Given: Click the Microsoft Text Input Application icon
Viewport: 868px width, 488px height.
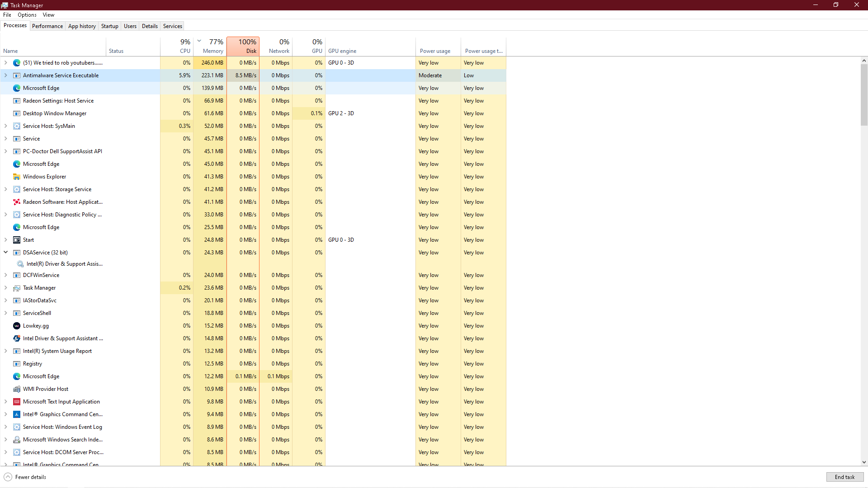Looking at the screenshot, I should [x=17, y=402].
